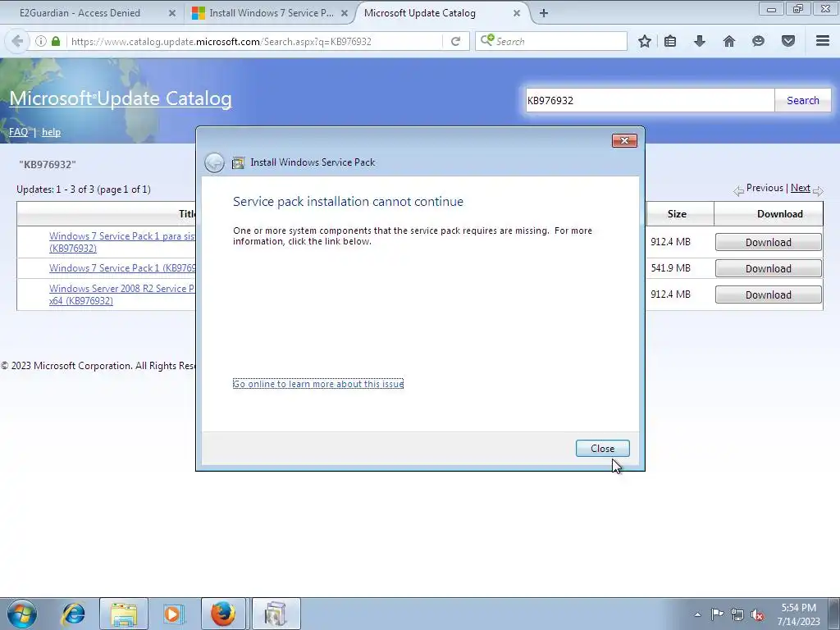This screenshot has height=630, width=840.
Task: Click the green padlock security icon
Action: tap(56, 41)
